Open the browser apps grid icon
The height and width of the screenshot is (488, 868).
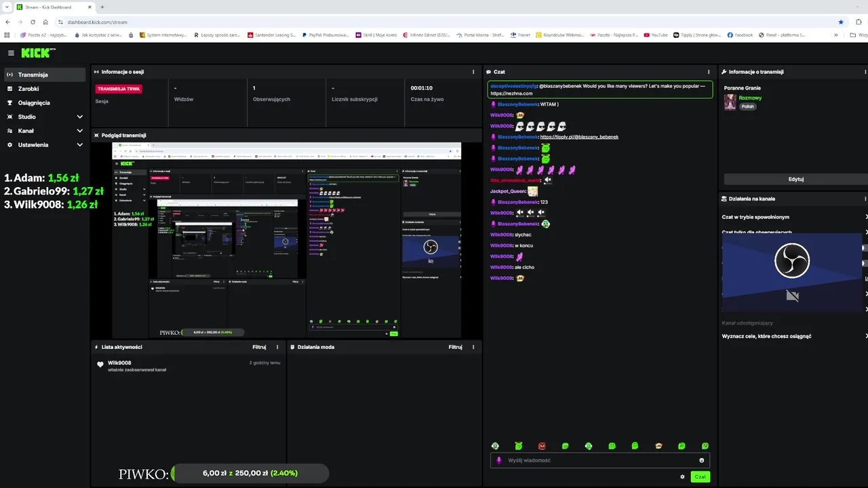coord(7,35)
